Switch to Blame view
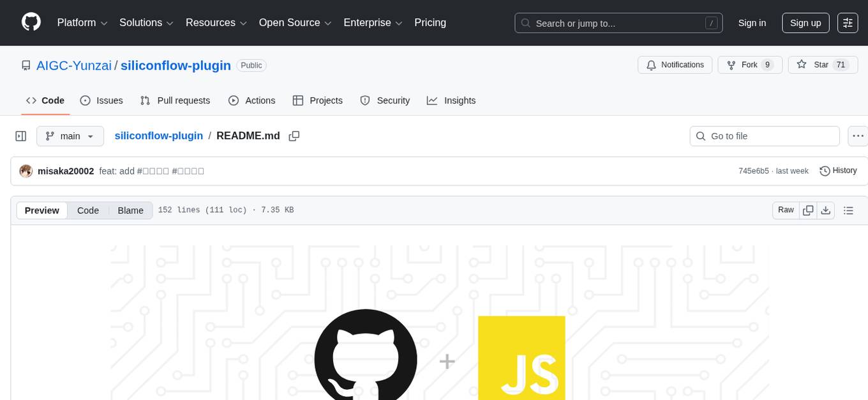868x400 pixels. [130, 210]
